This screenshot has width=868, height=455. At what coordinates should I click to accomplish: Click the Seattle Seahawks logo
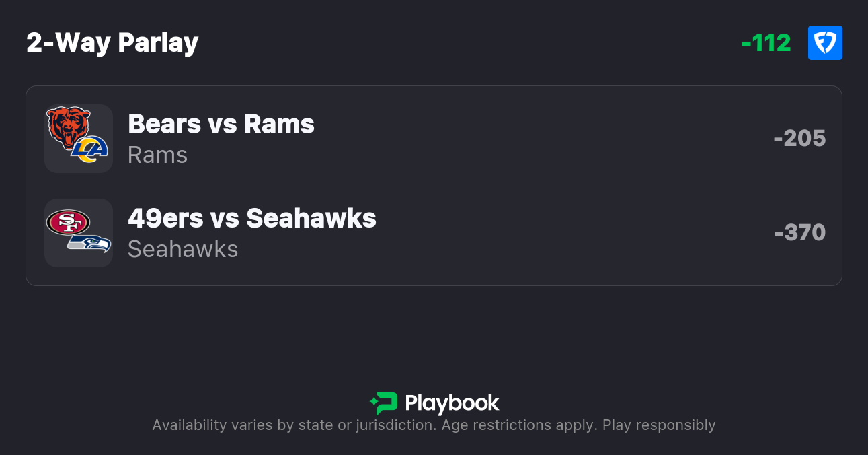tap(90, 244)
